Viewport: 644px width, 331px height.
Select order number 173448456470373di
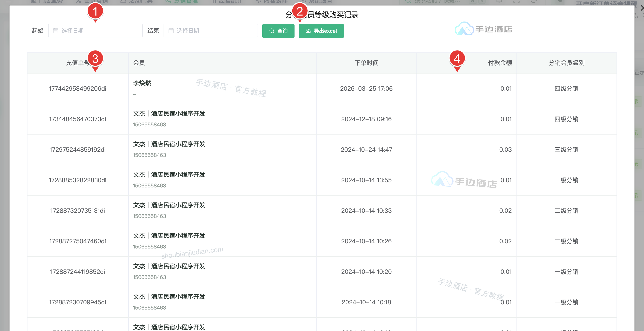point(77,119)
